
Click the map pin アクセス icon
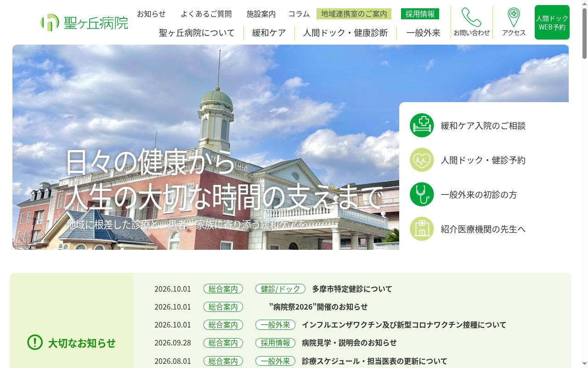click(x=514, y=17)
